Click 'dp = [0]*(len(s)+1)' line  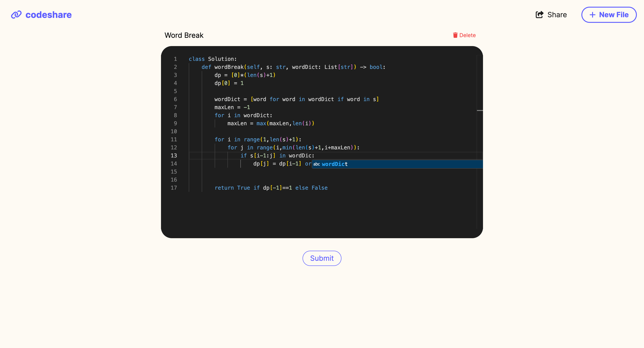coord(245,75)
